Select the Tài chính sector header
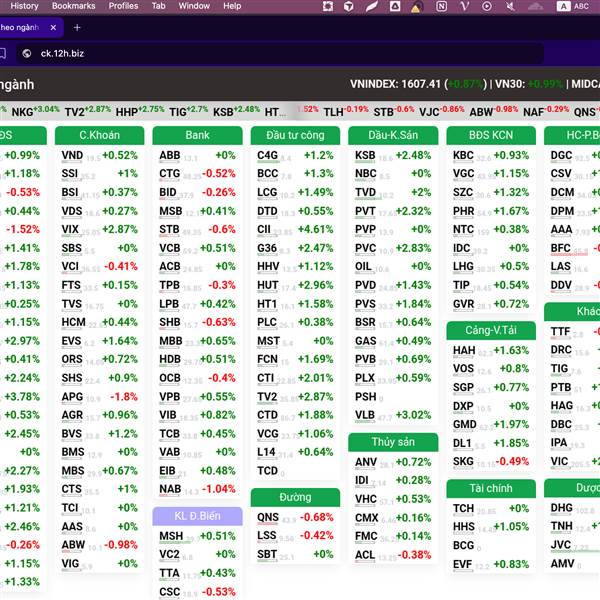600x600 pixels. pyautogui.click(x=491, y=489)
